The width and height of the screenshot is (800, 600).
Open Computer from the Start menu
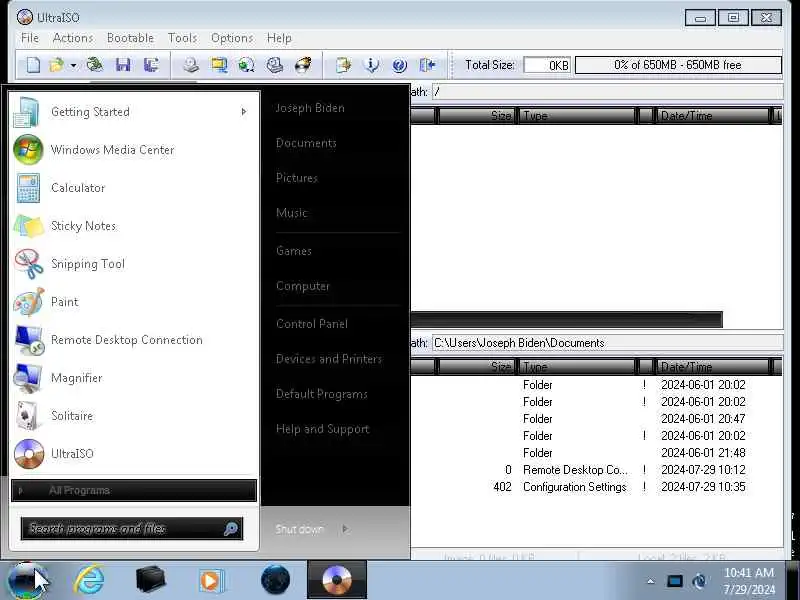point(303,286)
